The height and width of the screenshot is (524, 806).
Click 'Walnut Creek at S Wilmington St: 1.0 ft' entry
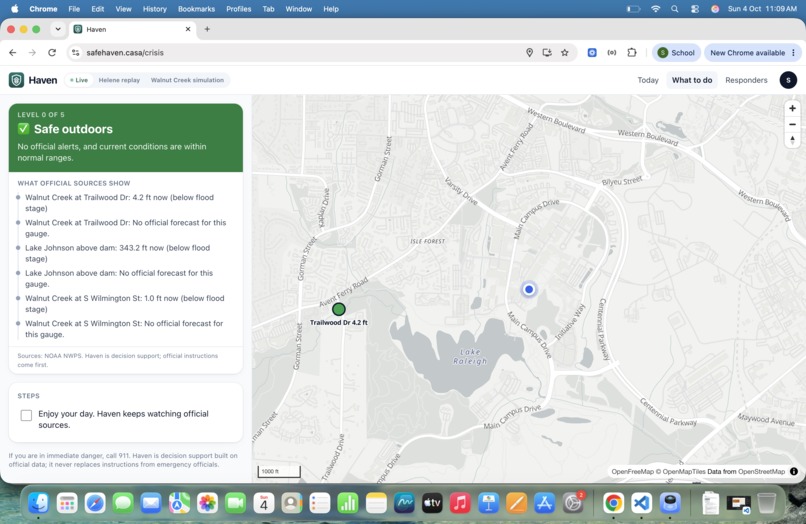(x=126, y=303)
